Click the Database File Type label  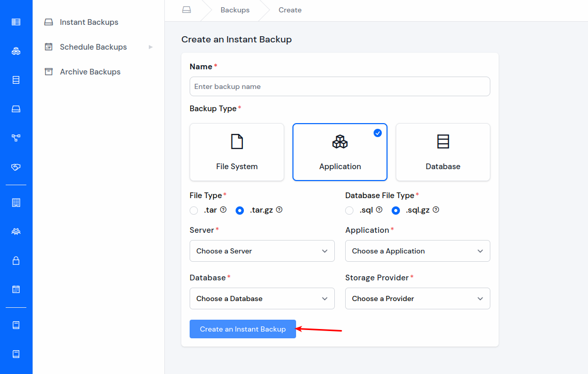(379, 195)
